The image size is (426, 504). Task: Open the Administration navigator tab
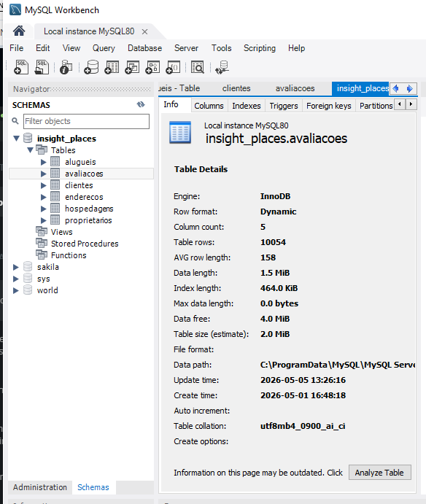40,487
